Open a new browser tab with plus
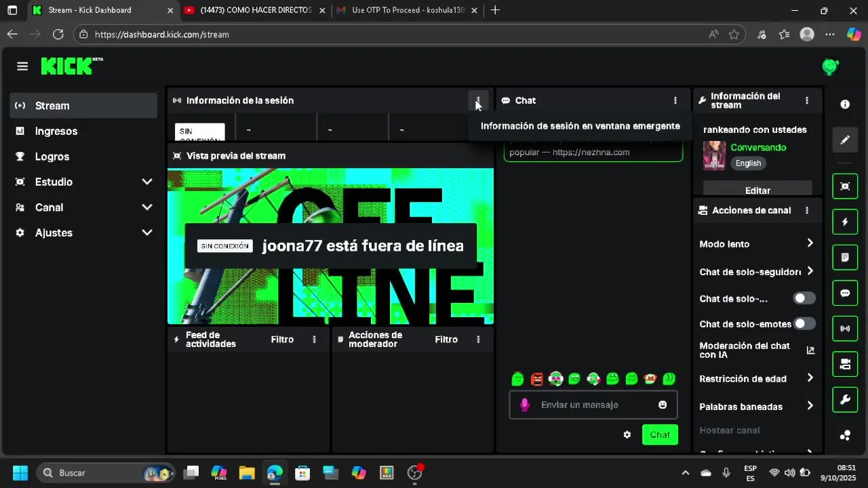This screenshot has height=488, width=868. coord(495,10)
